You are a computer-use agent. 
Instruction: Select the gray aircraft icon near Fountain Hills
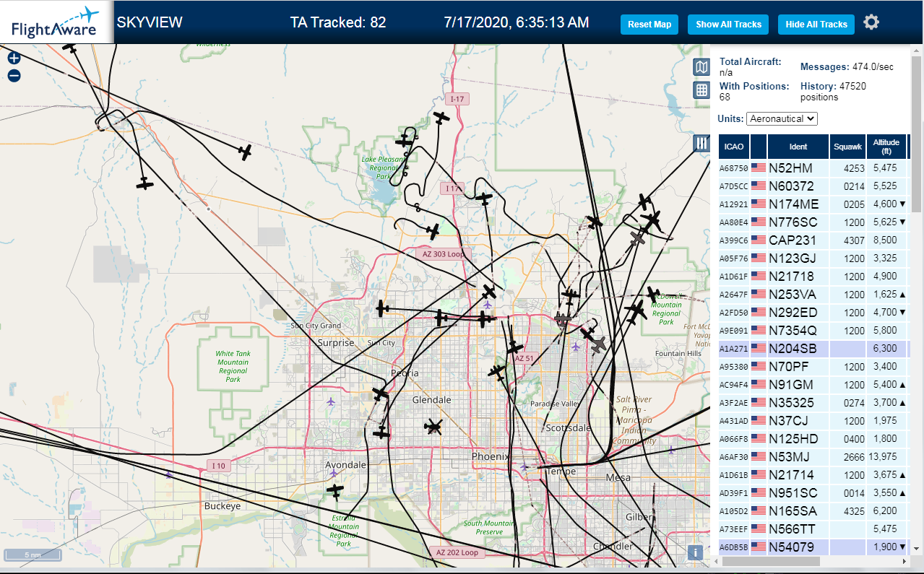coord(598,344)
